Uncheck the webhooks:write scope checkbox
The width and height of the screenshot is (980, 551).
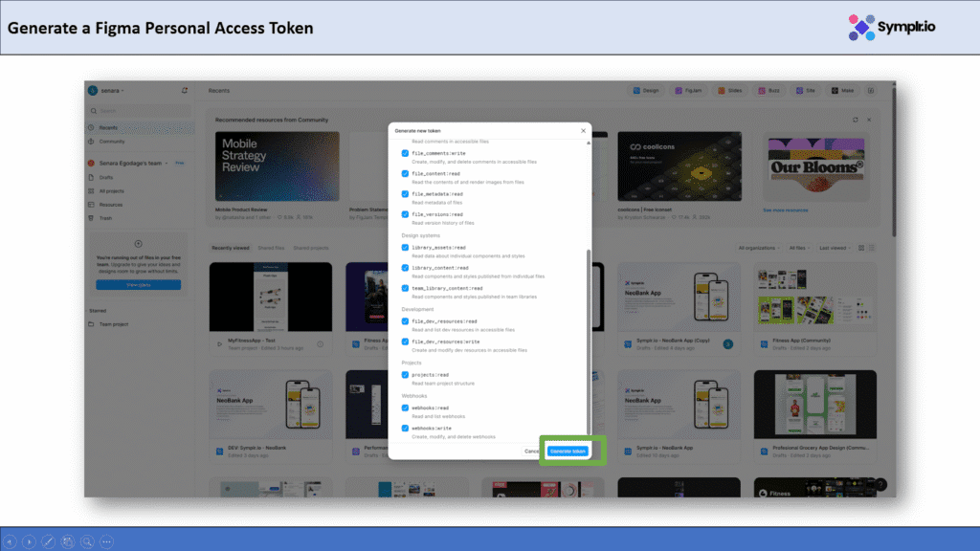point(405,429)
